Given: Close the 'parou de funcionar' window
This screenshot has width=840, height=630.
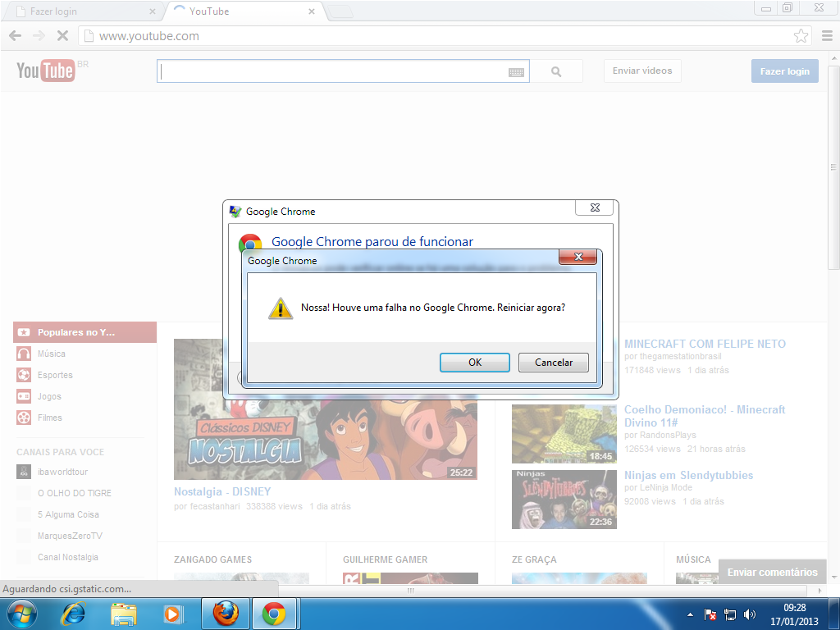Looking at the screenshot, I should (x=595, y=208).
